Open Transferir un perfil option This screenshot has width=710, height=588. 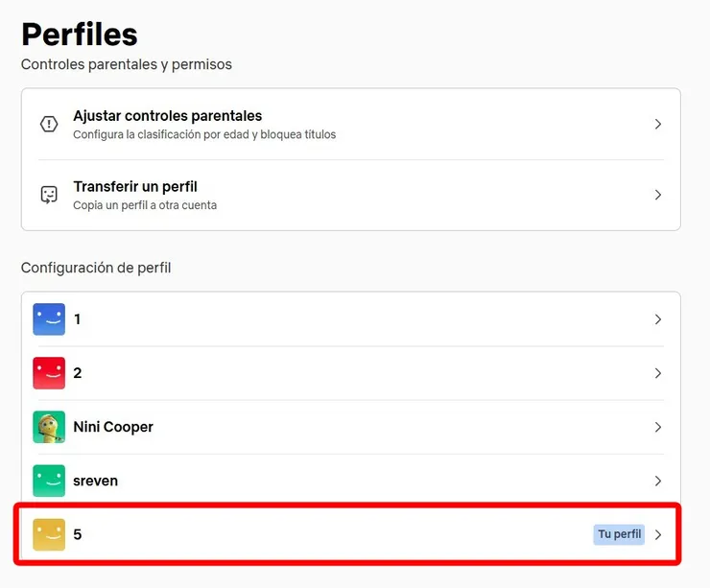click(x=135, y=187)
